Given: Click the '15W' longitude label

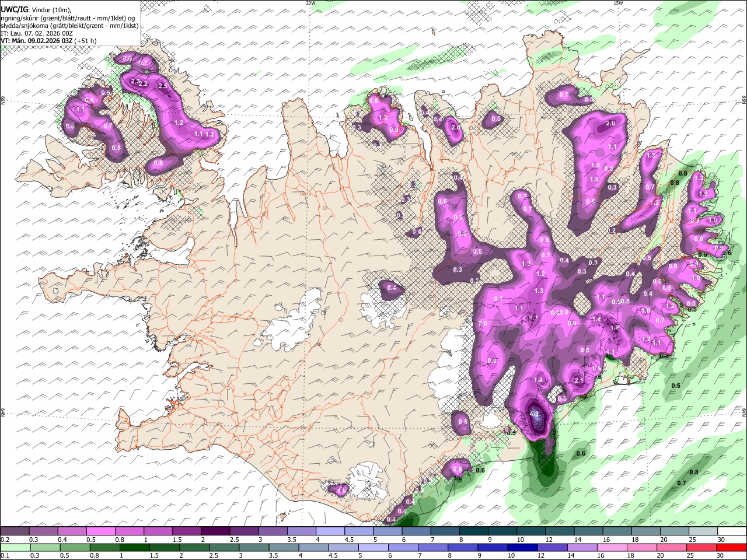Looking at the screenshot, I should pos(619,3).
